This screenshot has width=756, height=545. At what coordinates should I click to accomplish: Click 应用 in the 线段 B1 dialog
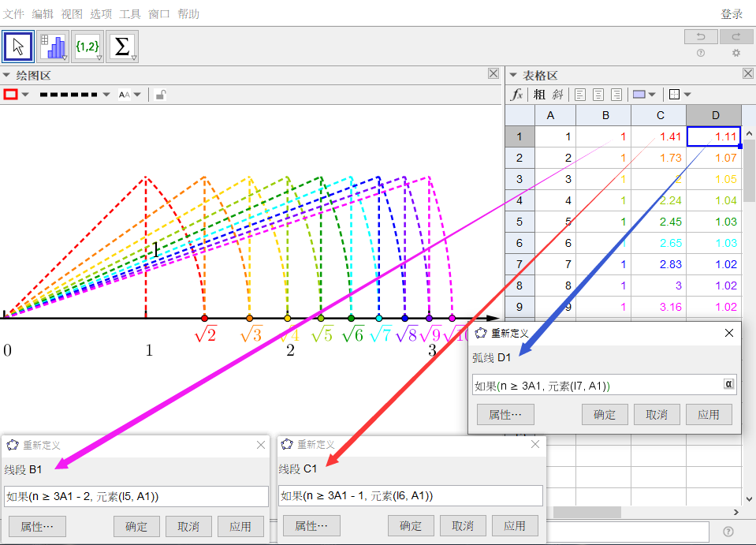(240, 526)
